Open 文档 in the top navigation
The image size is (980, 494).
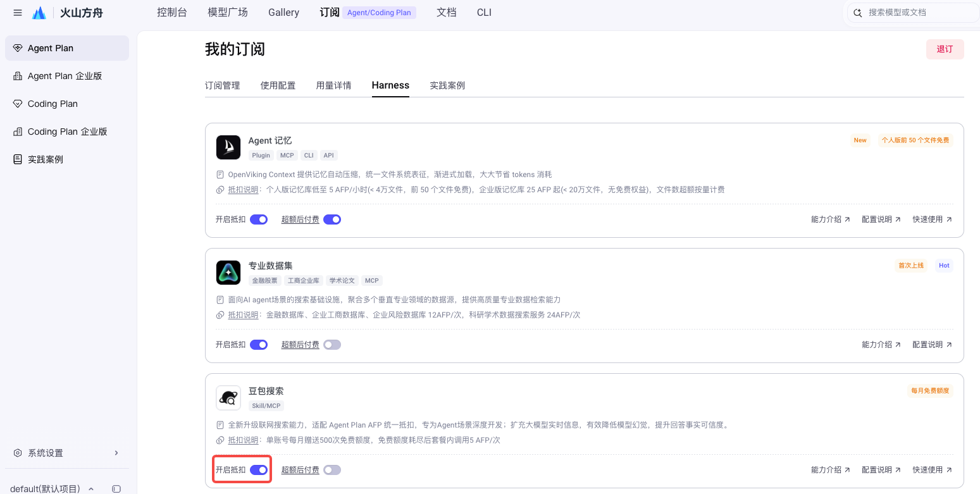click(x=447, y=13)
